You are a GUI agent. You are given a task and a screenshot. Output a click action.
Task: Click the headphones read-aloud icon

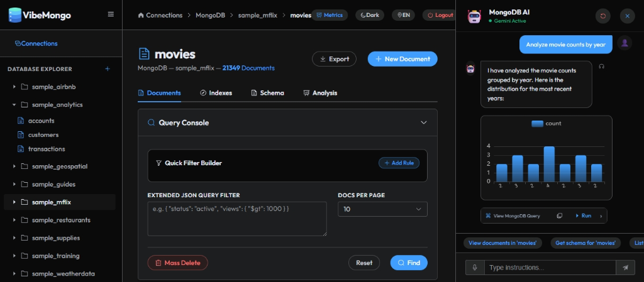tap(602, 67)
